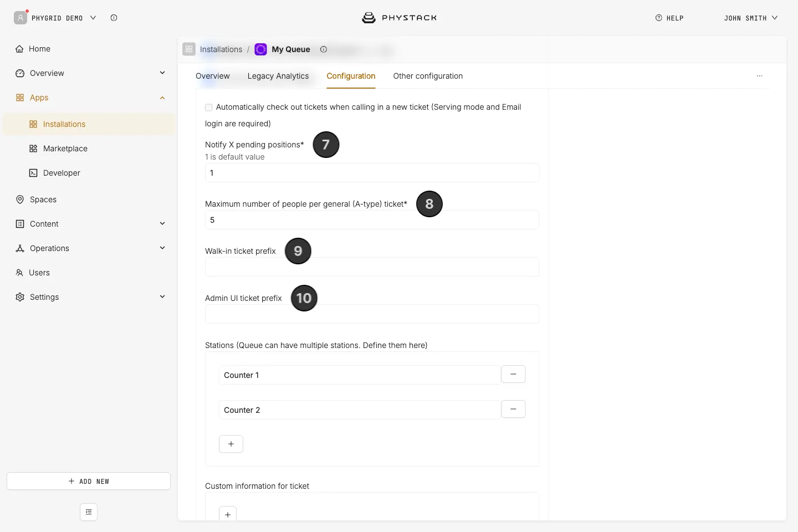Image resolution: width=798 pixels, height=532 pixels.
Task: Click the Overview gauge icon
Action: (x=20, y=73)
